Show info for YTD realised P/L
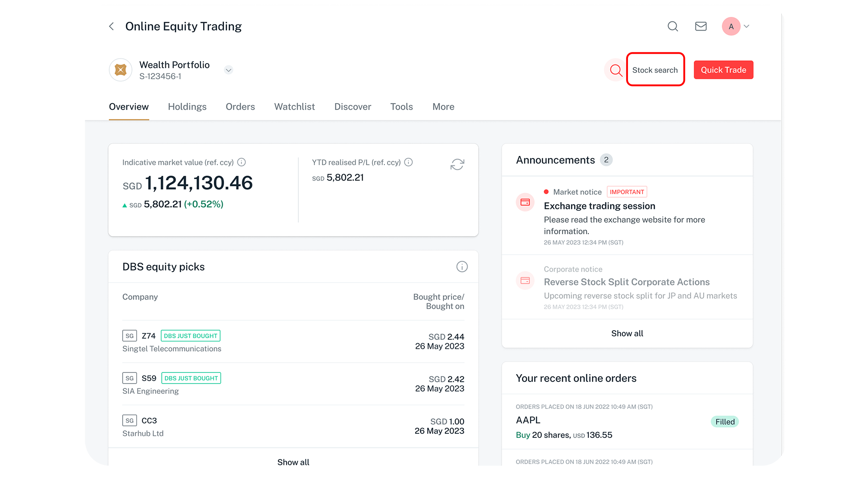The image size is (868, 500). click(408, 162)
